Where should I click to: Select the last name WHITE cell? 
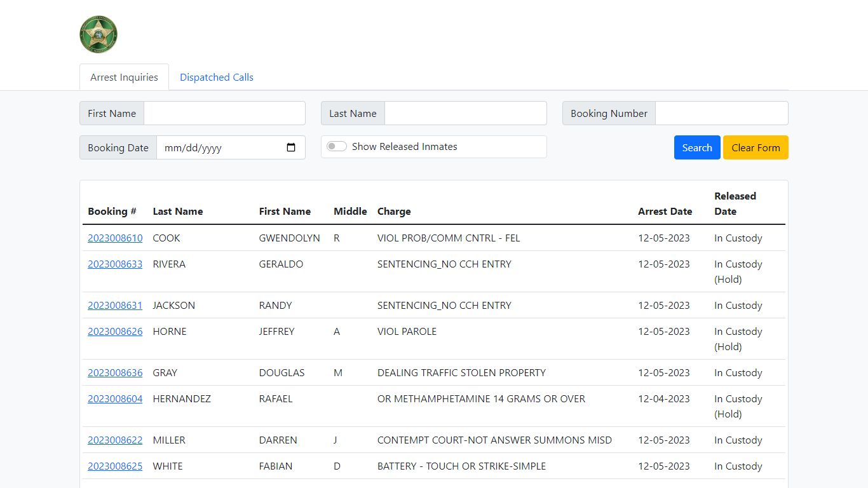[168, 466]
